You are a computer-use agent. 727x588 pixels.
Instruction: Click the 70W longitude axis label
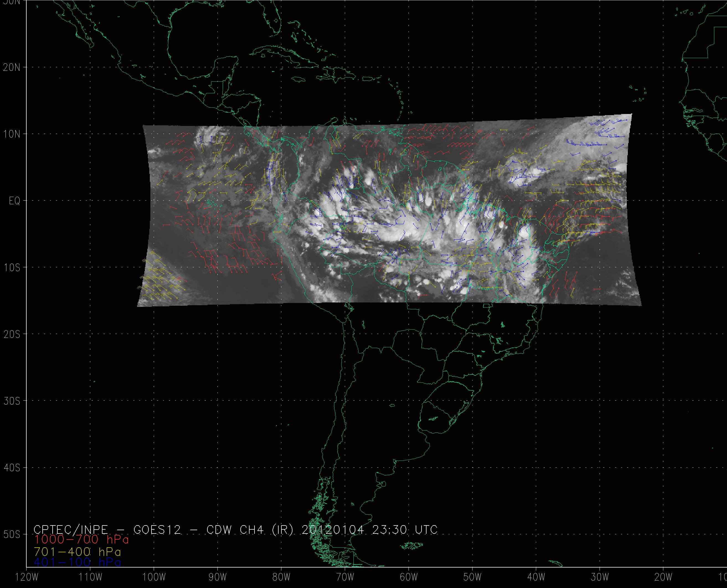click(345, 577)
